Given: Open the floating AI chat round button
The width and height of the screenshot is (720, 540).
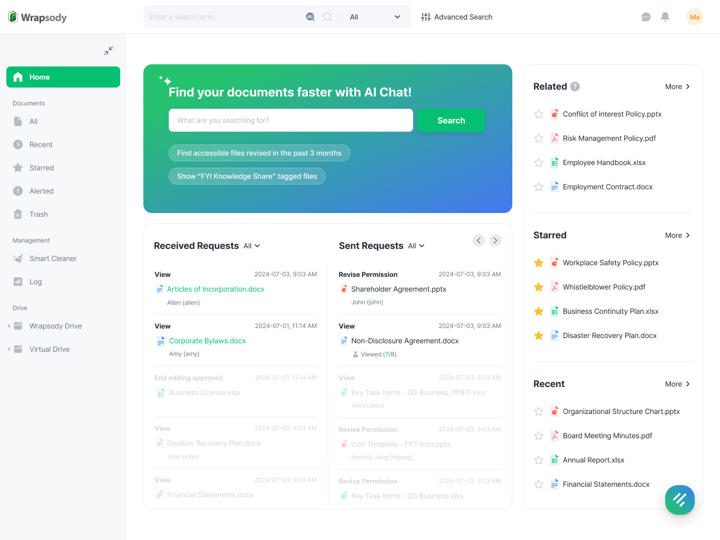Looking at the screenshot, I should pyautogui.click(x=680, y=500).
